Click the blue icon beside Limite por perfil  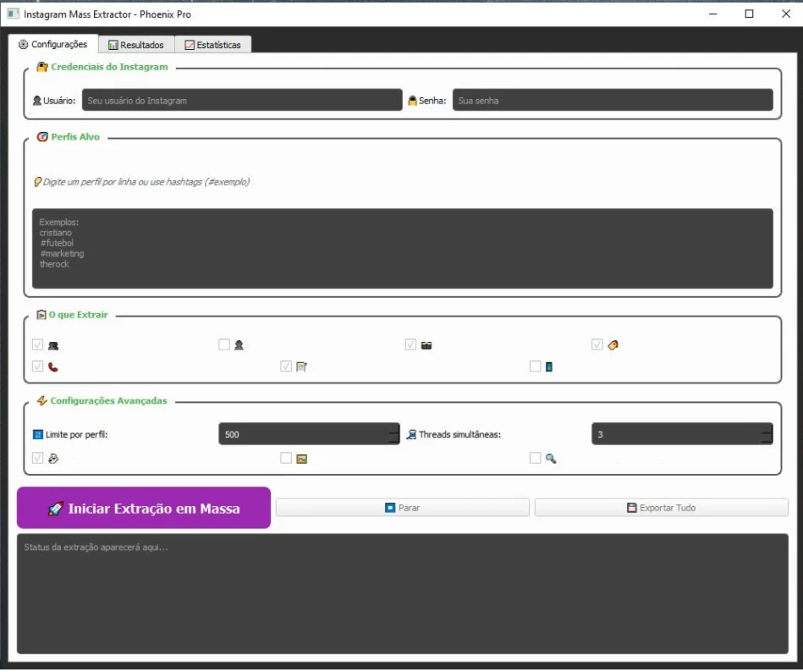38,434
